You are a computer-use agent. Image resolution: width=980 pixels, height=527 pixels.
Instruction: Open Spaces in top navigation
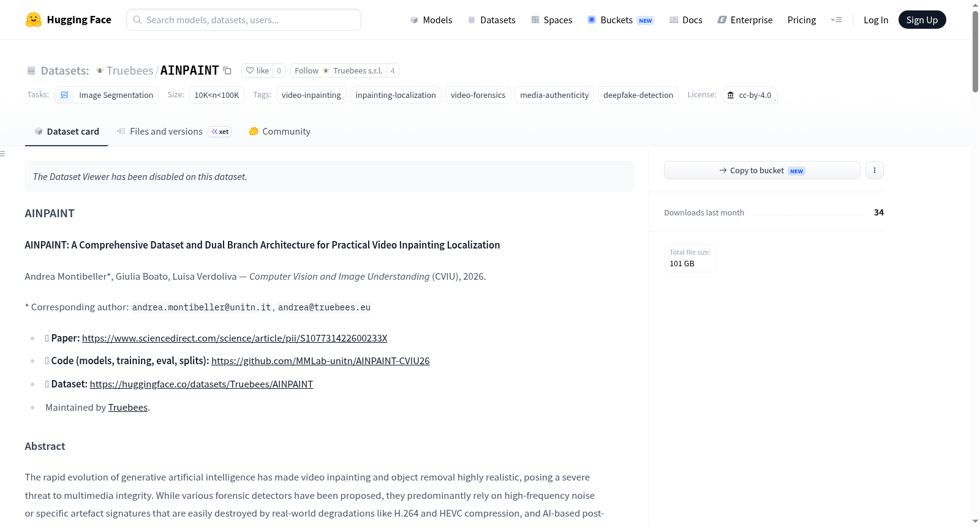point(551,20)
